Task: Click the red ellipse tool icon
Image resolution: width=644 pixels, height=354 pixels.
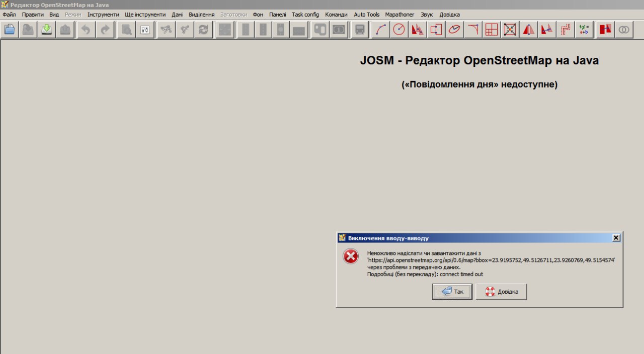Action: click(454, 30)
